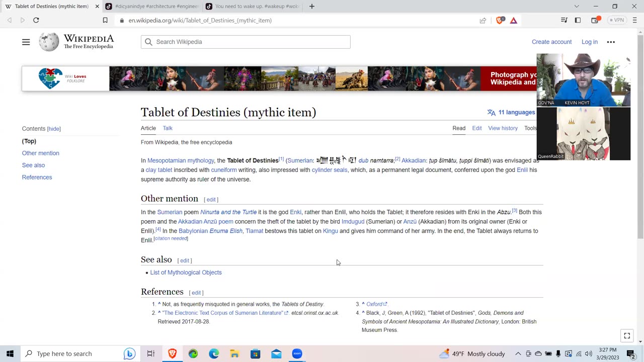
Task: Open the Ninurta and the Turtle link
Action: 228,212
